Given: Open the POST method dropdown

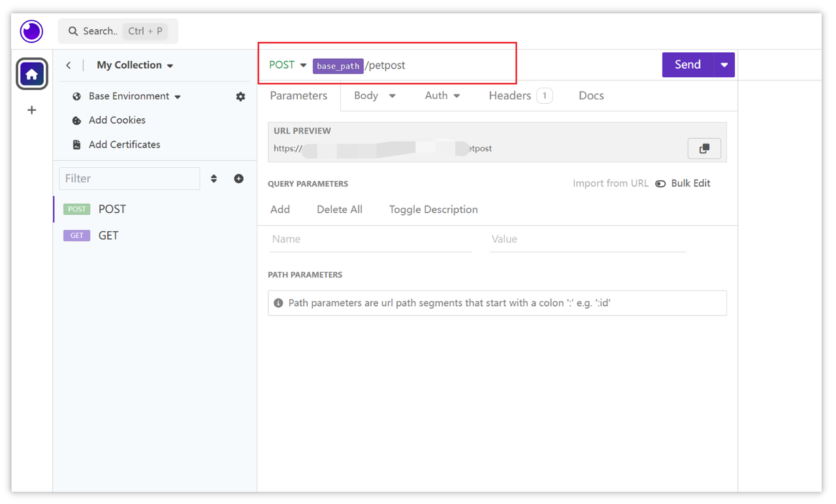Looking at the screenshot, I should 287,65.
